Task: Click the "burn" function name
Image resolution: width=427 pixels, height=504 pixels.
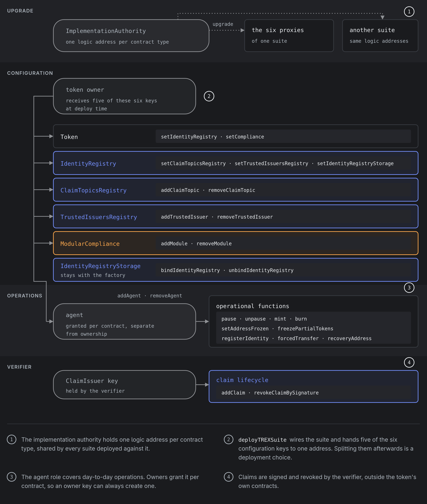Action: point(301,319)
